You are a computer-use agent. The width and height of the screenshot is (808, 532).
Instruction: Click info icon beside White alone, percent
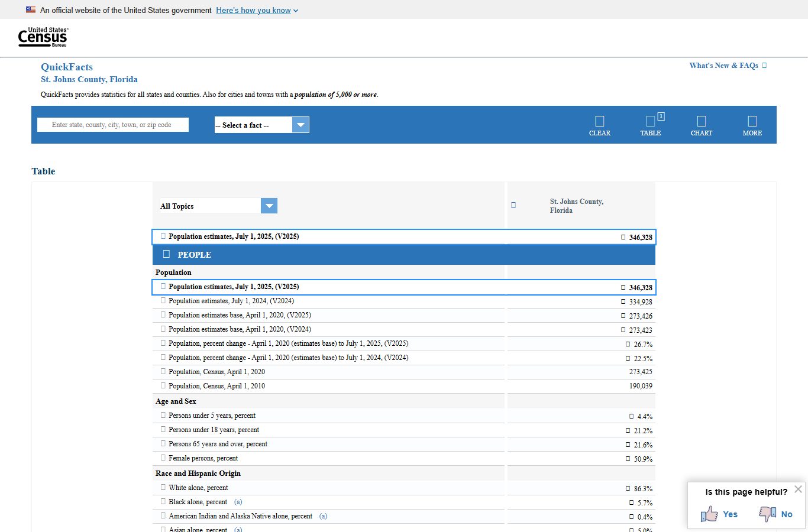point(163,487)
